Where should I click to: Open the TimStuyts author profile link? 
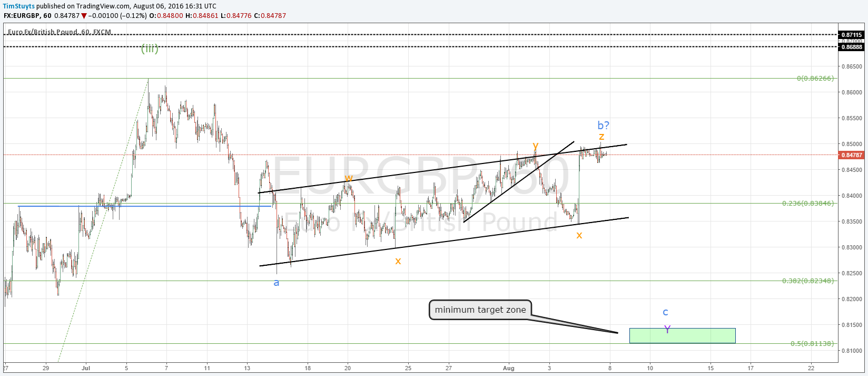19,6
